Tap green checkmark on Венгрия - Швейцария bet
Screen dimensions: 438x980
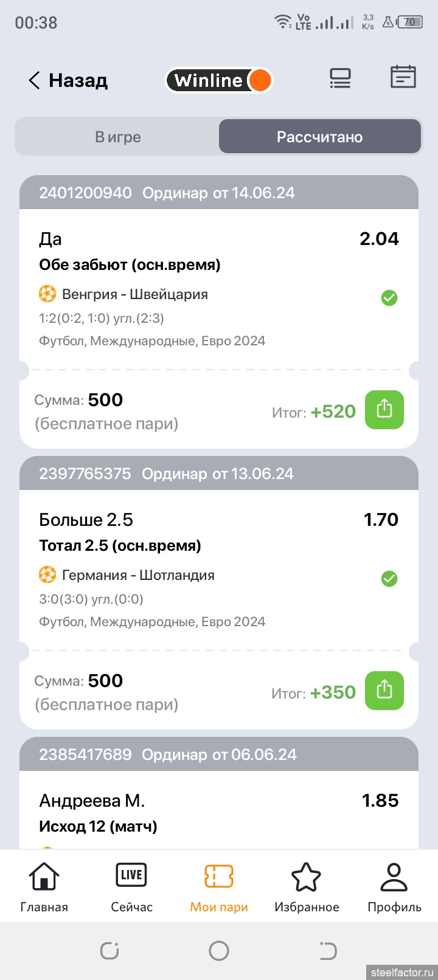pyautogui.click(x=389, y=298)
